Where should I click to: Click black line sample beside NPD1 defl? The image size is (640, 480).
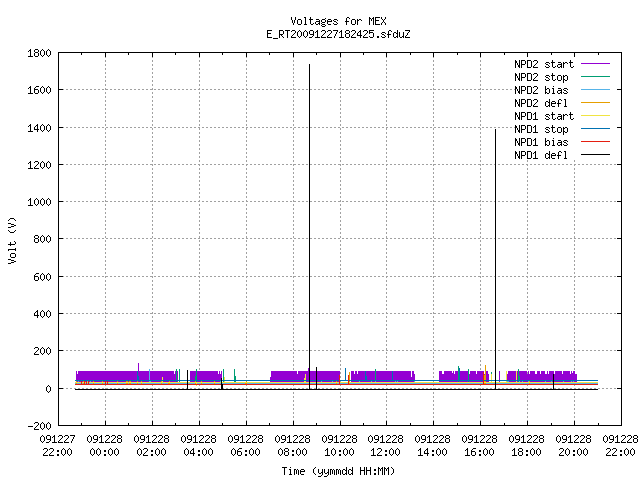(595, 155)
